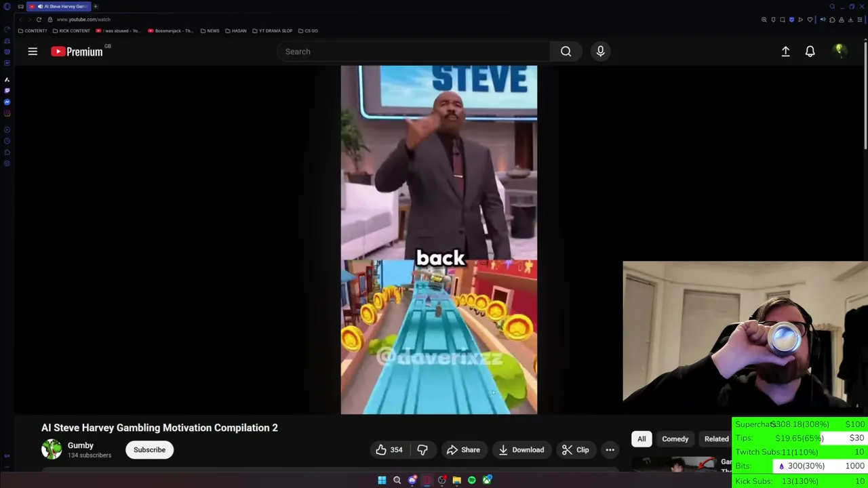This screenshot has width=868, height=488.
Task: Open search in tabs magnifier
Action: [x=832, y=6]
